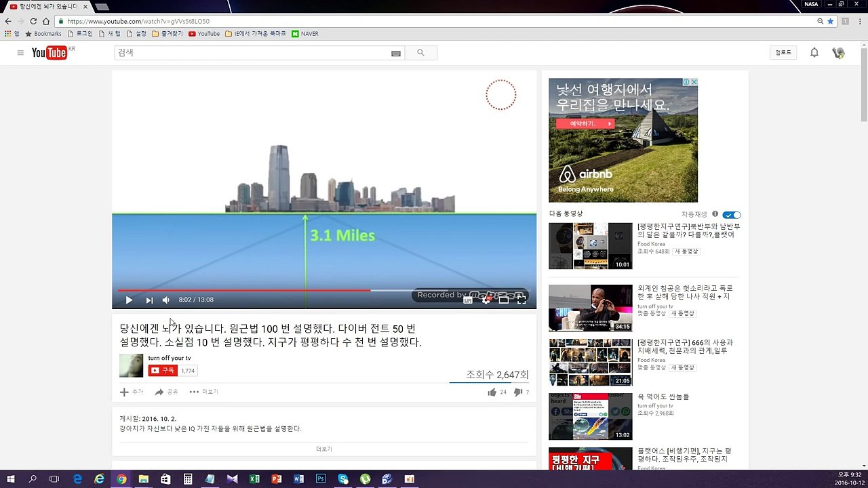Viewport: 868px width, 488px height.
Task: Open browser home page
Action: (x=45, y=21)
